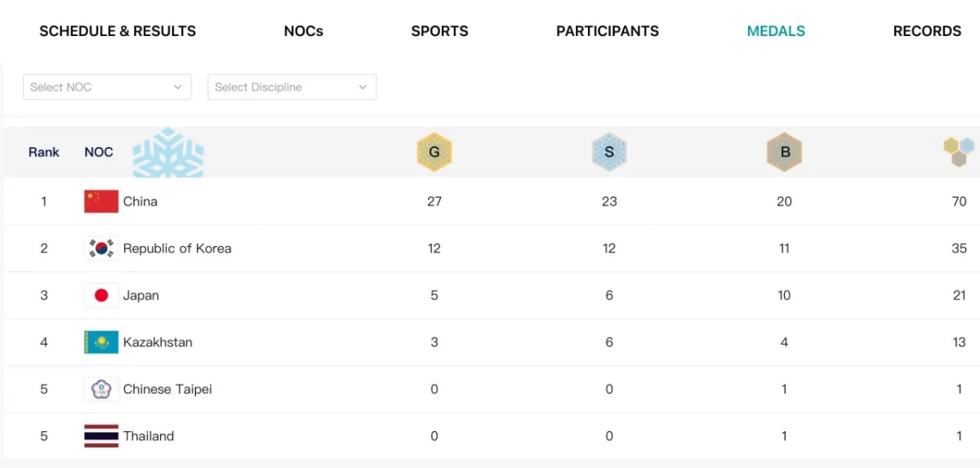The height and width of the screenshot is (468, 980).
Task: Open the NOCs tab
Action: [304, 32]
